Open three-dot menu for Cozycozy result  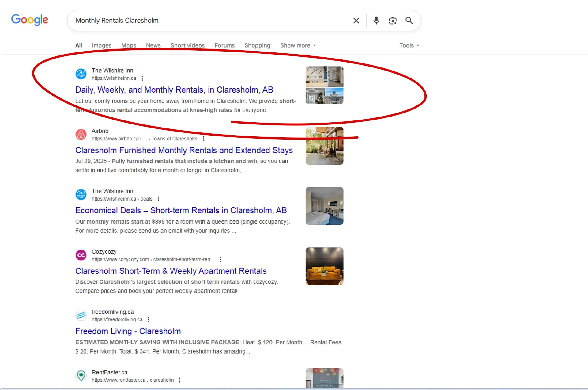pos(220,259)
